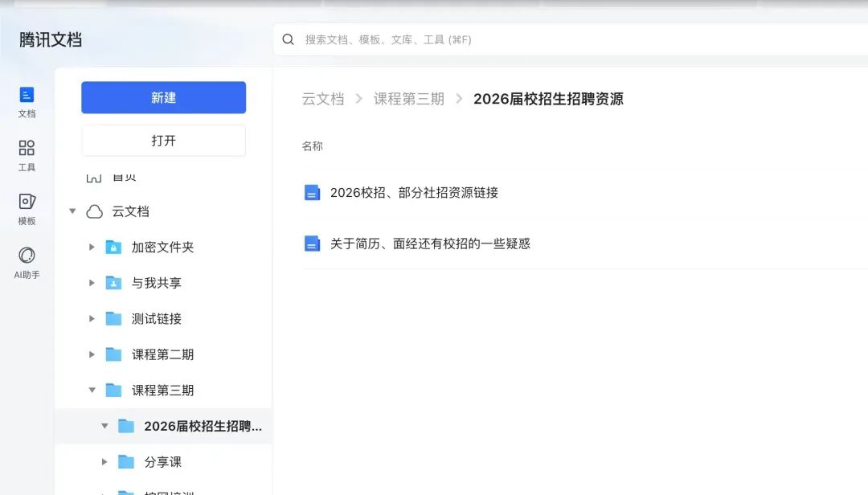Viewport: 868px width, 495px height.
Task: Click the 打开 button
Action: 163,141
